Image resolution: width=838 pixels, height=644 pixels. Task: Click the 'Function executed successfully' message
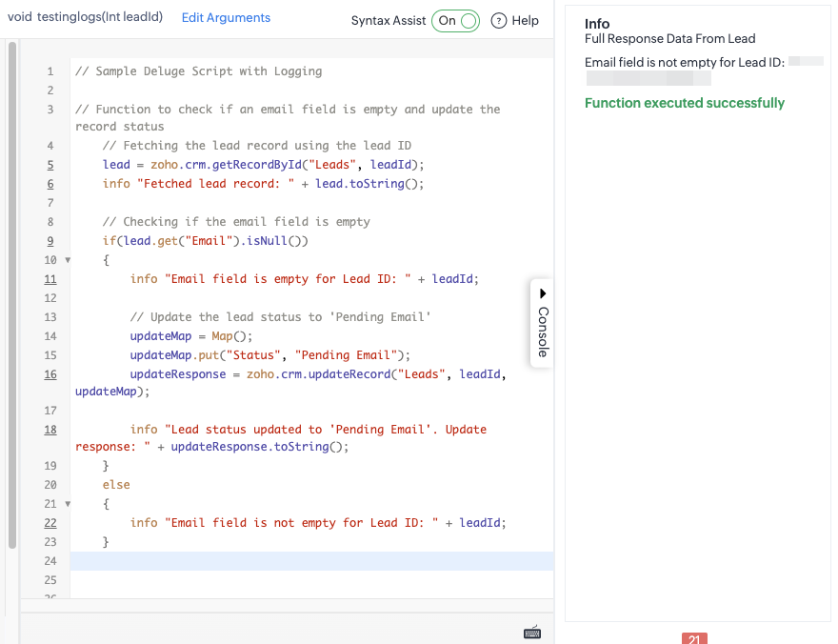684,103
